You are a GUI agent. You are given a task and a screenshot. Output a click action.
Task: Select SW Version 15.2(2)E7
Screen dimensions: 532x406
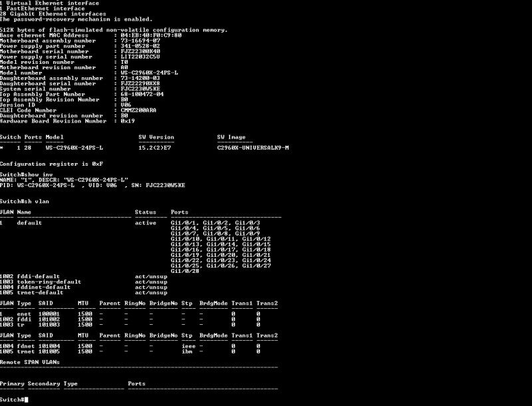point(155,148)
